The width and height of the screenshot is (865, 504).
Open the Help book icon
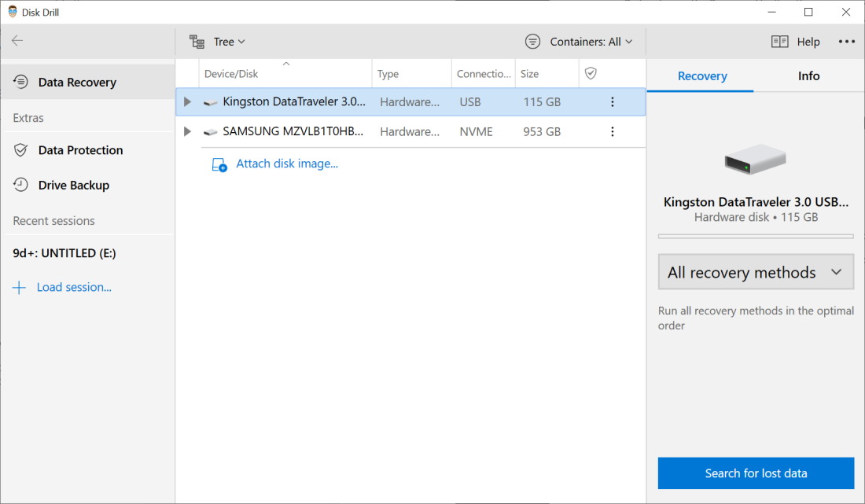779,42
